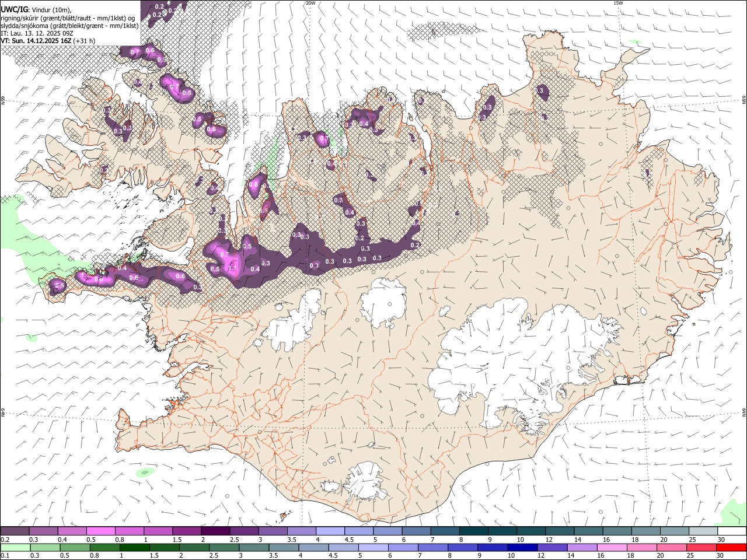Pick the crimson swatch labeled 25 in lower row
Image resolution: width=747 pixels, height=560 pixels.
point(701,548)
